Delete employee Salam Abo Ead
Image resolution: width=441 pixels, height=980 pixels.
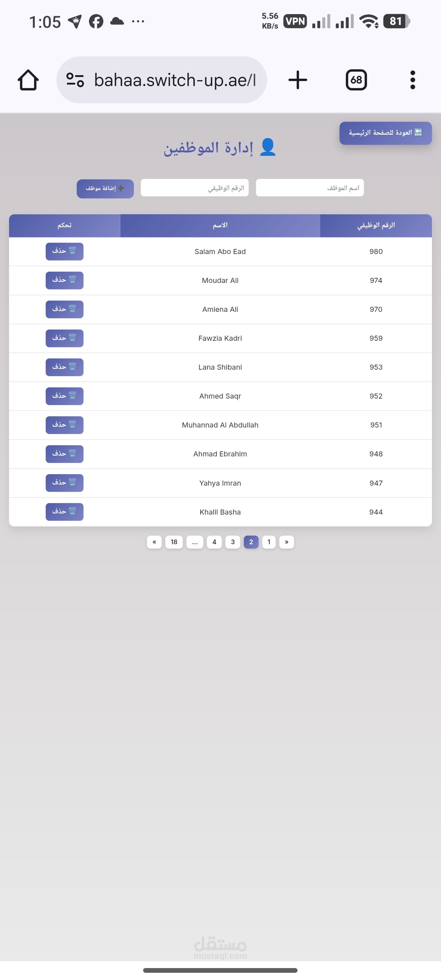coord(64,252)
